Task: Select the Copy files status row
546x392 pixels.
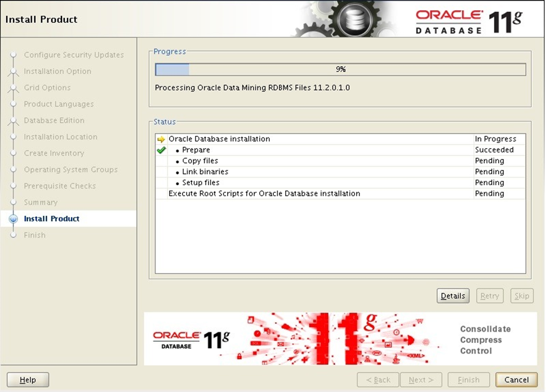Action: 340,161
